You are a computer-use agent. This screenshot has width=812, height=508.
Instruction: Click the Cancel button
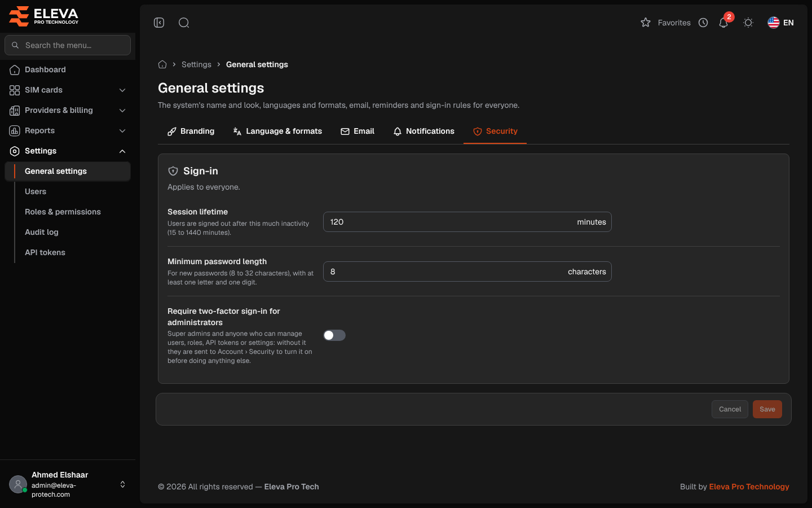(730, 409)
